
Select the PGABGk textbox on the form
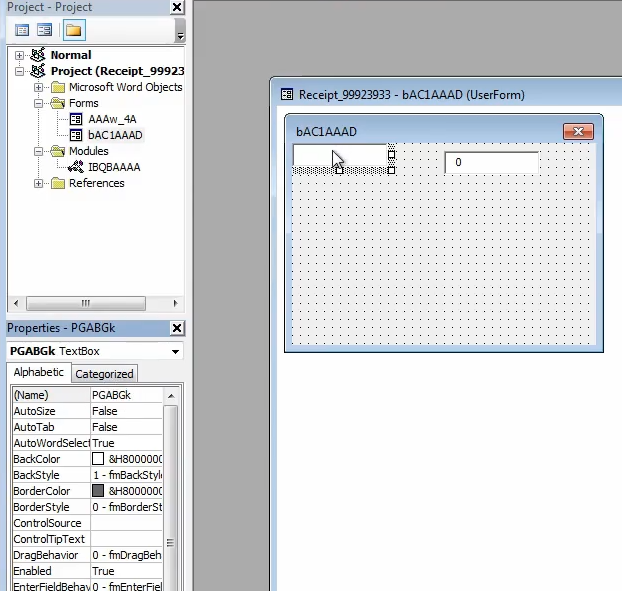click(x=340, y=155)
